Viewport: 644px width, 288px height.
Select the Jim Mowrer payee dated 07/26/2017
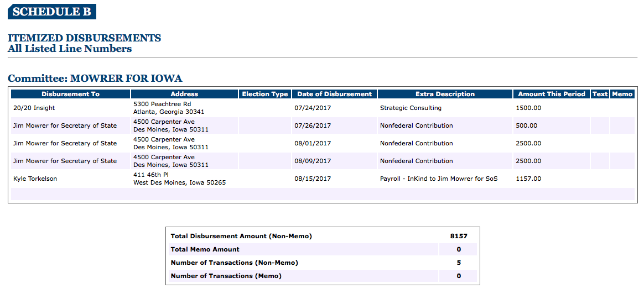65,125
